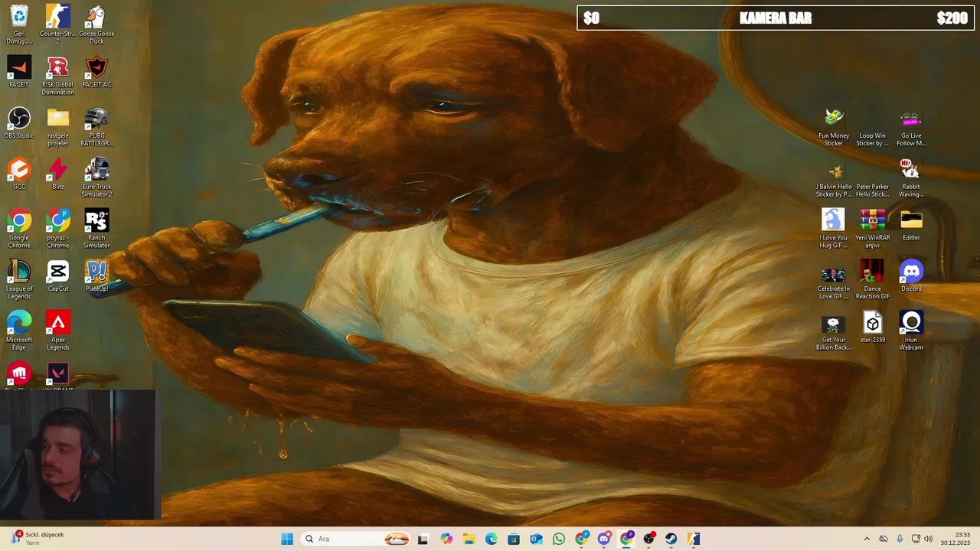Launch PUBG BATTLEGROUNDS desktop shortcut
980x551 pixels.
point(96,127)
